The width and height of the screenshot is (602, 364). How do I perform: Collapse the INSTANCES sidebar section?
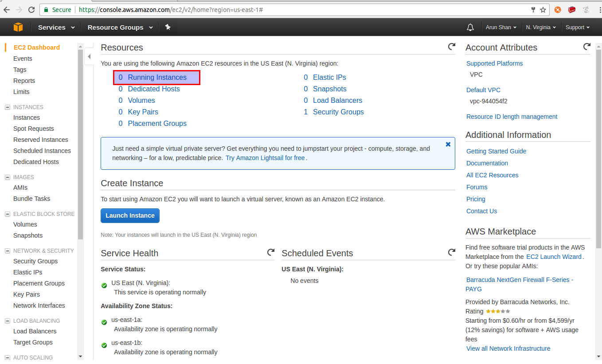point(8,107)
